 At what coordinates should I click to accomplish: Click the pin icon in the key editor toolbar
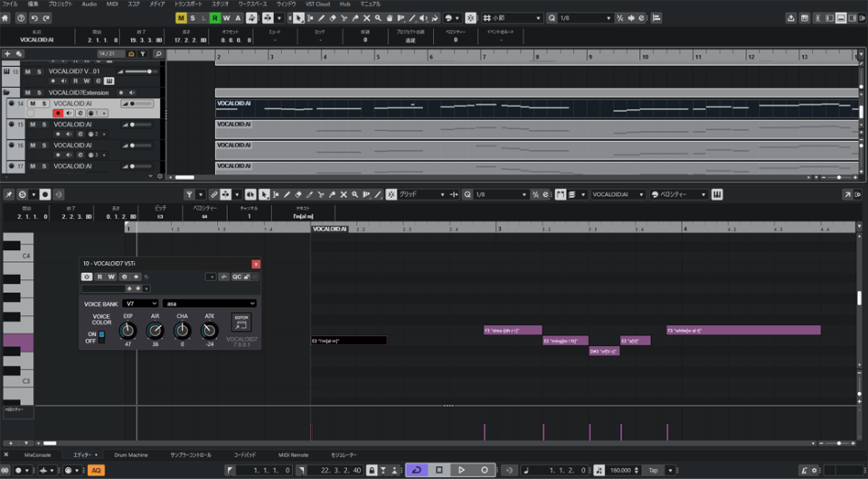coord(9,194)
